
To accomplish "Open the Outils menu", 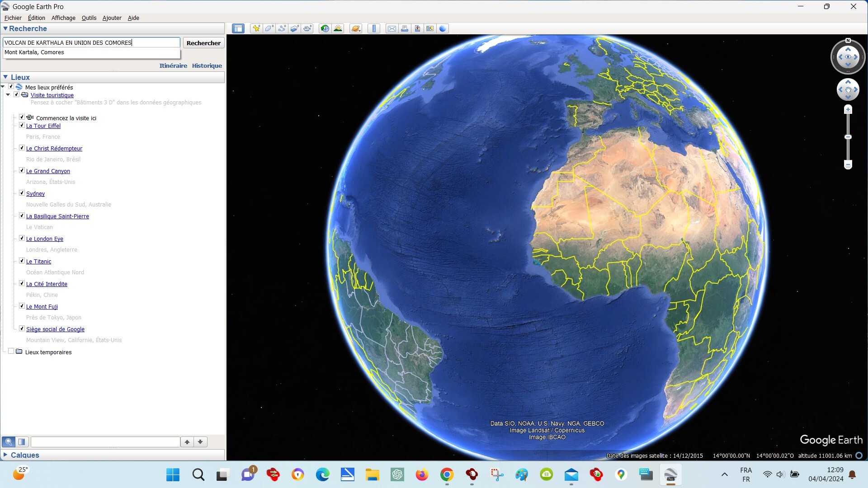I will pos(89,18).
